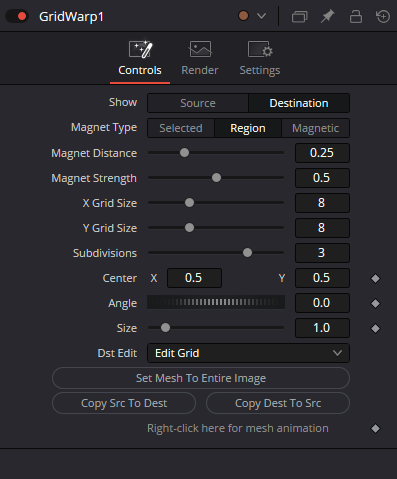397x479 pixels.
Task: Click the mesh animation text label
Action: (x=238, y=428)
